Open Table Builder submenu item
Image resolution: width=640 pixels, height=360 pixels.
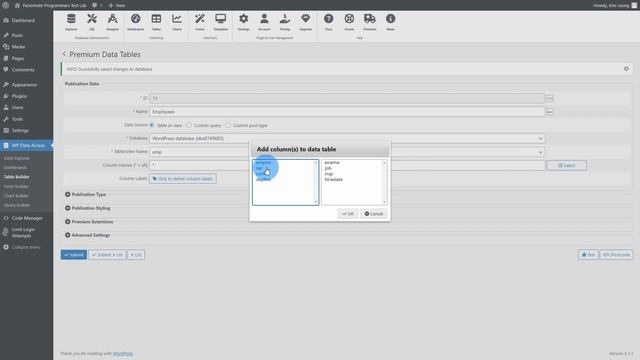pyautogui.click(x=16, y=177)
